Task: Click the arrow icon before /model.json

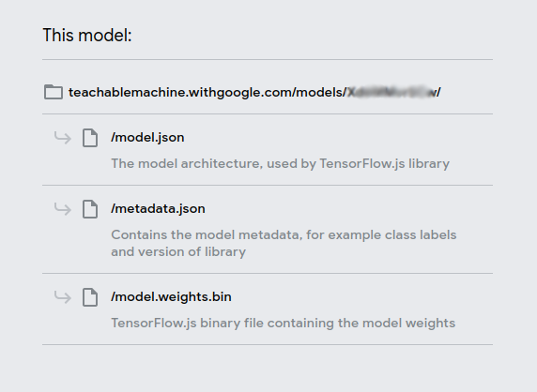Action: (63, 138)
